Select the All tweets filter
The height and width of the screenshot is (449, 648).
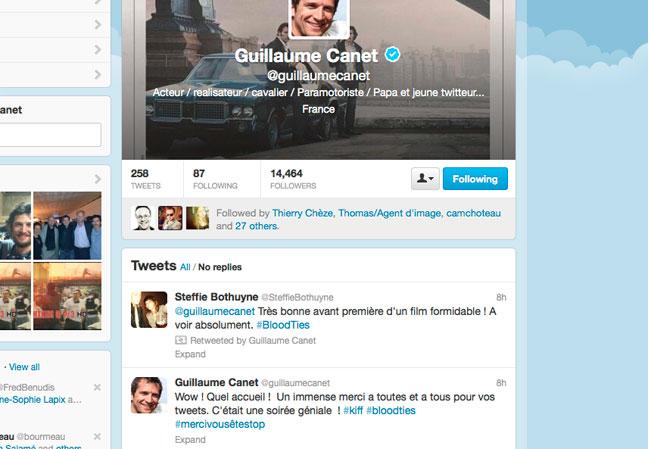coord(185,267)
